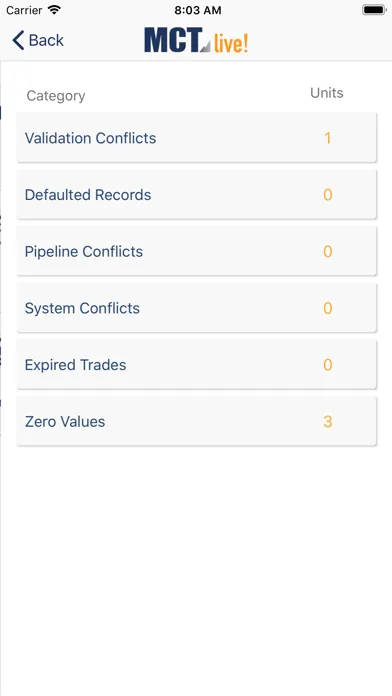This screenshot has width=392, height=696.
Task: Tap the MCT live! logo
Action: [196, 40]
